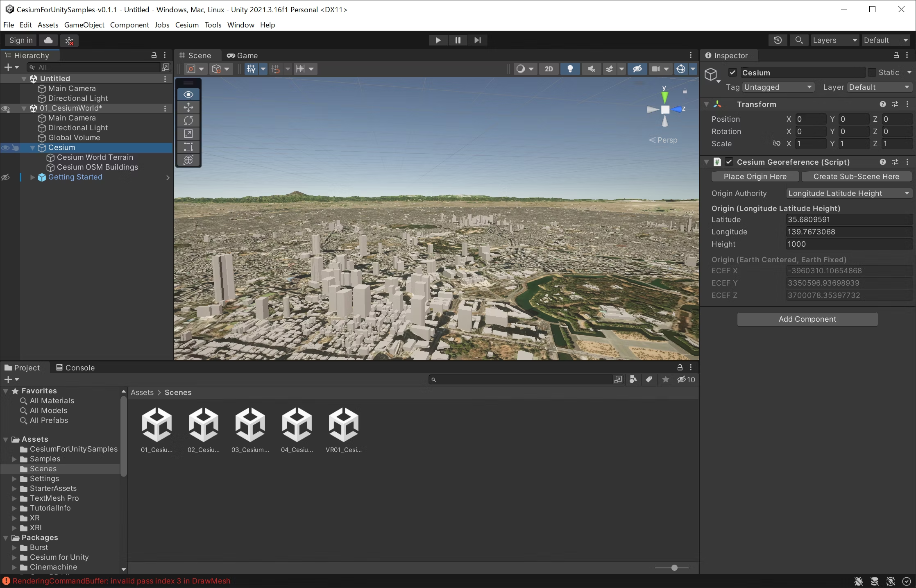The height and width of the screenshot is (588, 916).
Task: Select the Rect tool in Scene overlay
Action: coord(188,147)
